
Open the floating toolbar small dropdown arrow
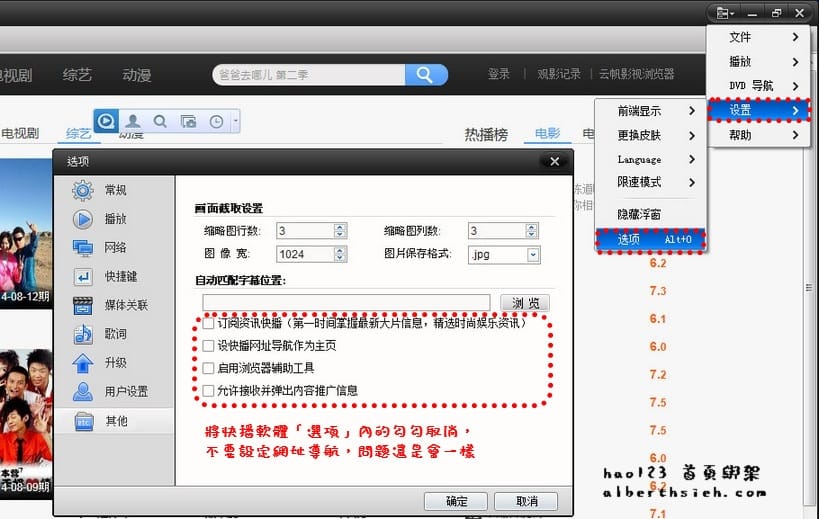tap(236, 121)
